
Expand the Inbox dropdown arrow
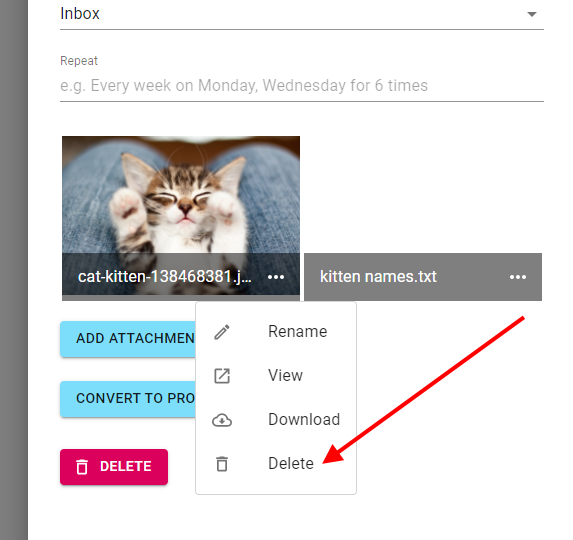[x=532, y=14]
